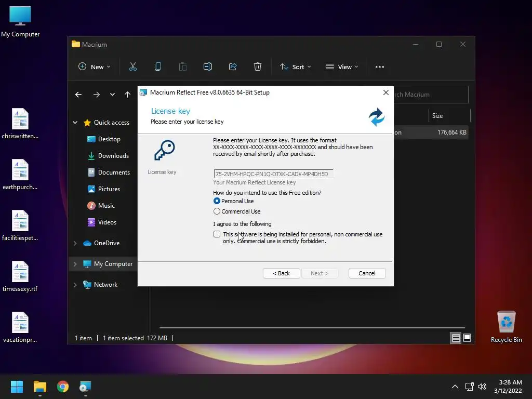Image resolution: width=532 pixels, height=399 pixels.
Task: Select the timessexy.rtf desktop file
Action: pyautogui.click(x=20, y=276)
